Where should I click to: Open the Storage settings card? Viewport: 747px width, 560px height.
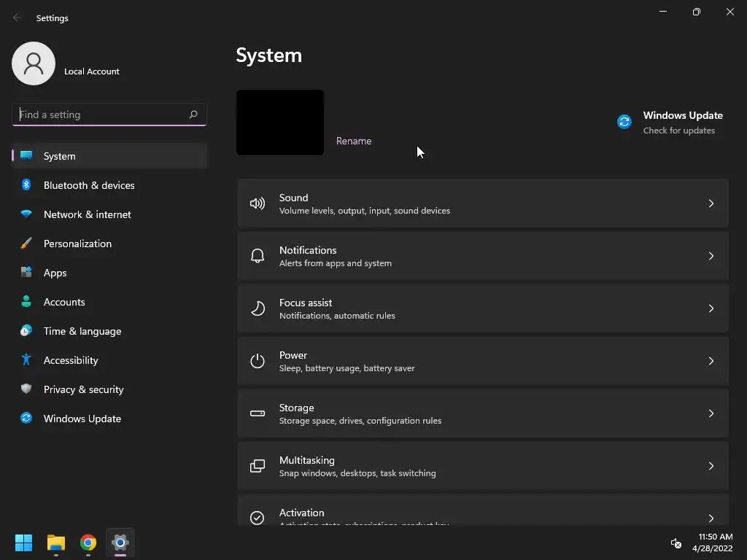483,413
